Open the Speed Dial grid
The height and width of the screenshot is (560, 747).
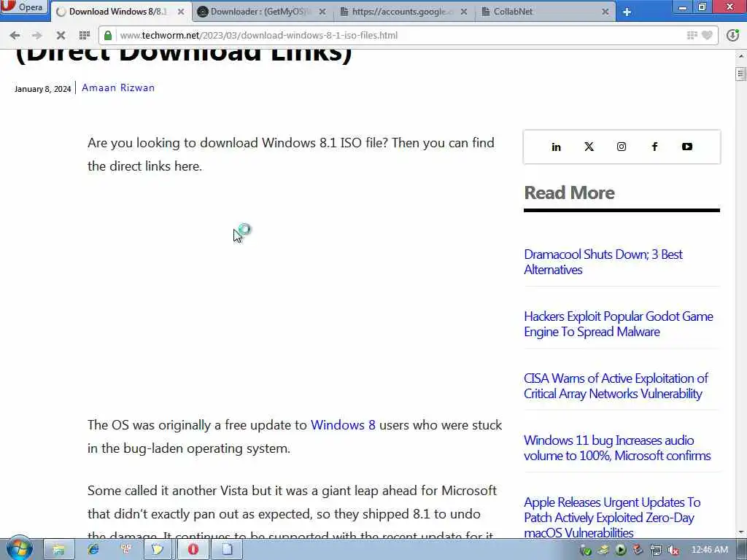tap(85, 35)
